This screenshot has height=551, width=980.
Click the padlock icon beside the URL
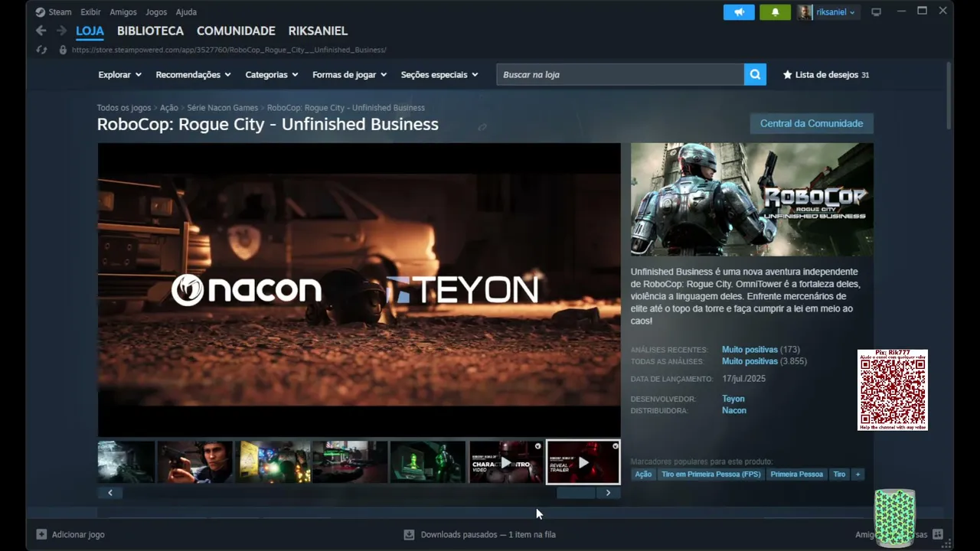point(63,50)
